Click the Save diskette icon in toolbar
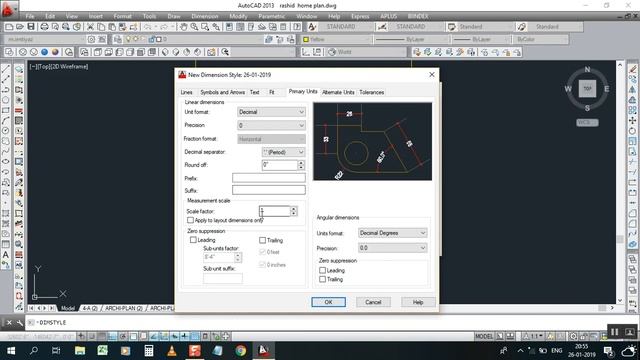The height and width of the screenshot is (360, 640). click(x=31, y=27)
